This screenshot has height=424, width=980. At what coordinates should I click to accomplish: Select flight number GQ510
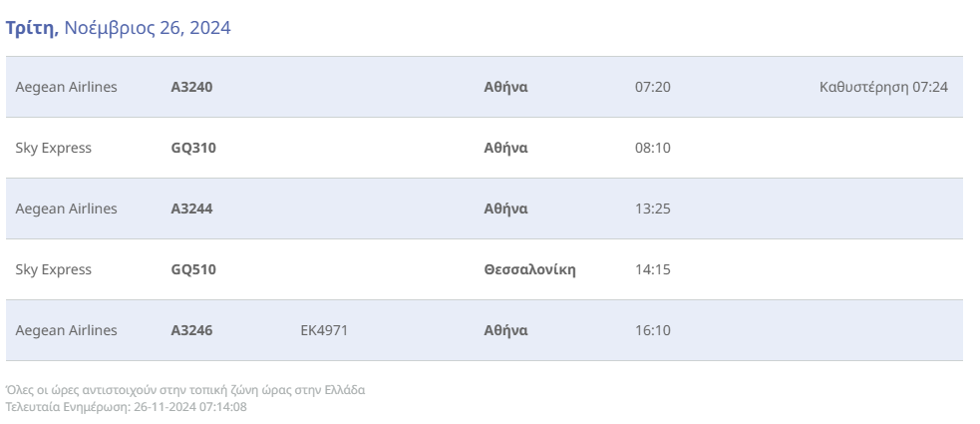pos(193,269)
